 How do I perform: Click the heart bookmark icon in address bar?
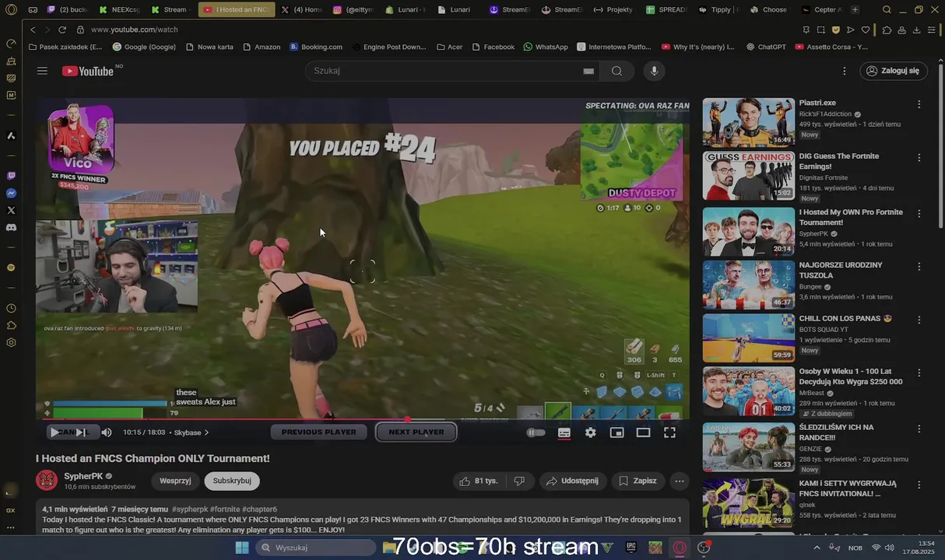pos(866,30)
